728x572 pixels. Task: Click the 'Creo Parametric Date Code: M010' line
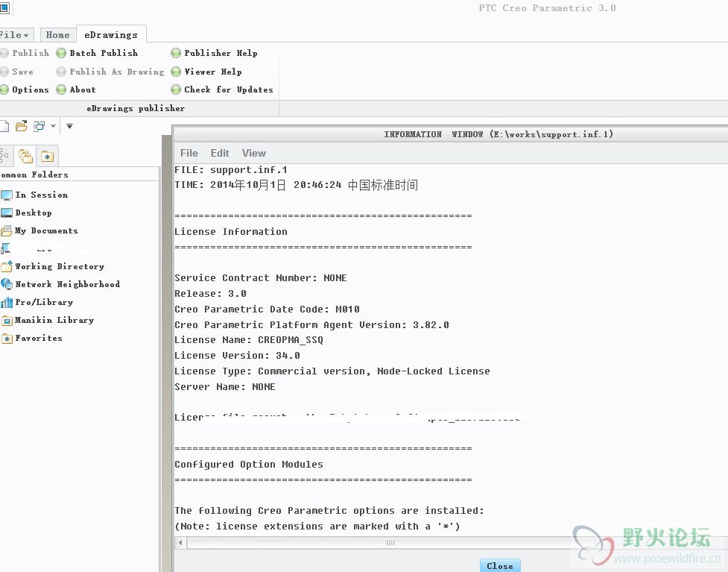(x=267, y=309)
